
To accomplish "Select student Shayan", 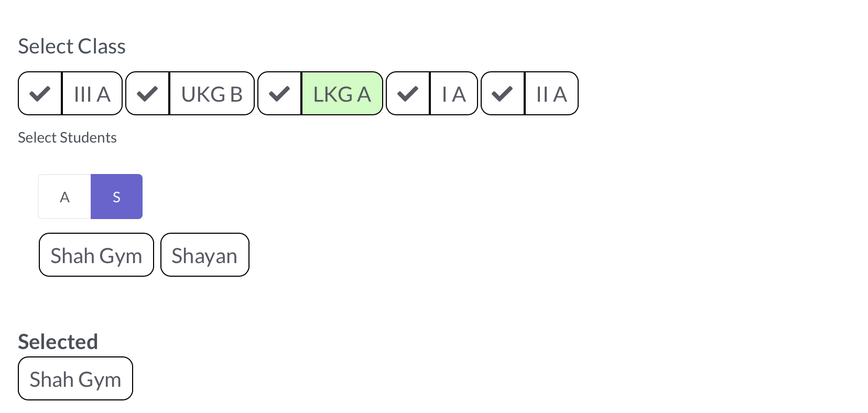I will point(204,255).
